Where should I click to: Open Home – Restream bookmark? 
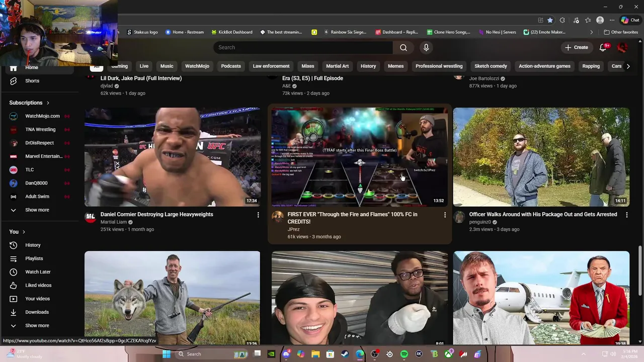pyautogui.click(x=185, y=32)
